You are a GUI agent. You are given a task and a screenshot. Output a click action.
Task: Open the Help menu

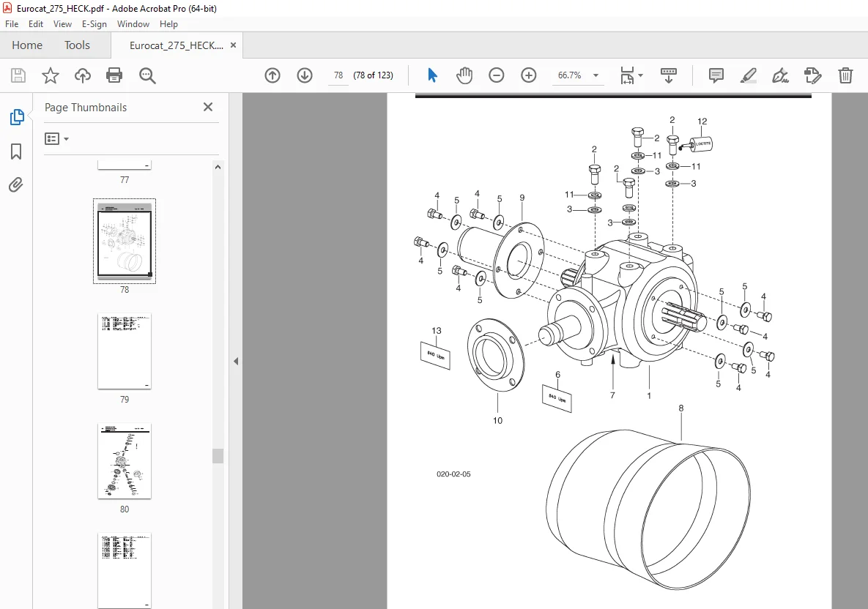(169, 23)
